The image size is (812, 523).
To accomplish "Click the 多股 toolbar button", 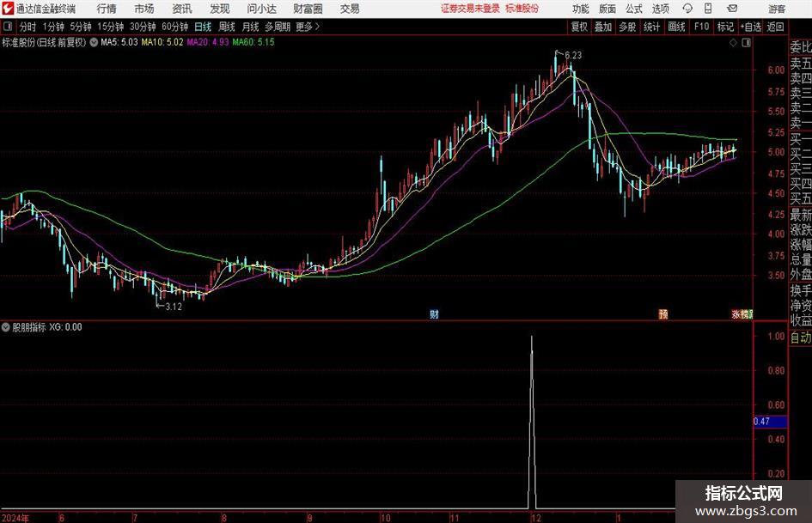I will coord(627,27).
